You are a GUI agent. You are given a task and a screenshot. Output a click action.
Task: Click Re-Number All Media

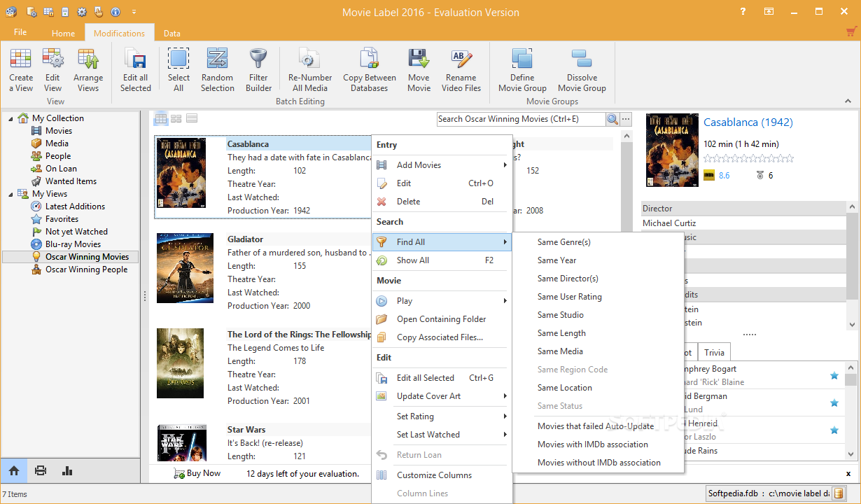click(310, 70)
